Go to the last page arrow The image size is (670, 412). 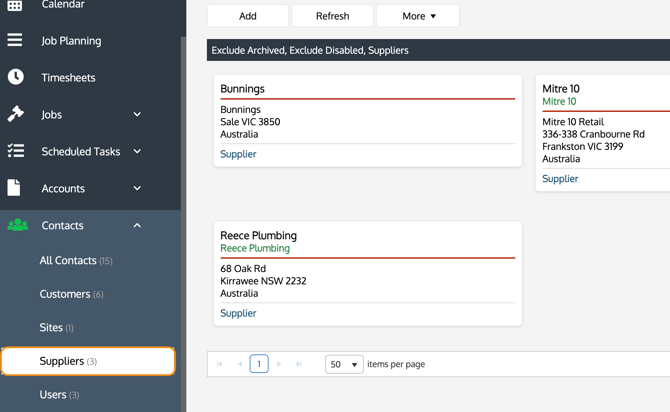click(x=299, y=365)
